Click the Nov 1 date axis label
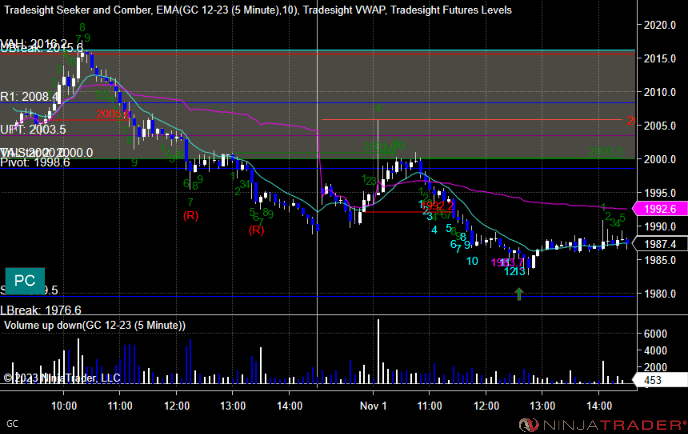Viewport: 688px width, 434px height. pyautogui.click(x=373, y=406)
